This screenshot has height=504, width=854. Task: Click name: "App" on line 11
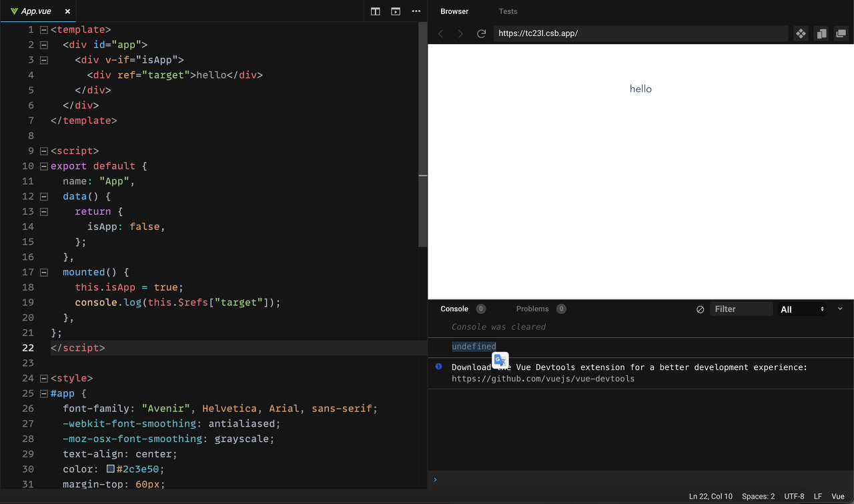tap(99, 181)
